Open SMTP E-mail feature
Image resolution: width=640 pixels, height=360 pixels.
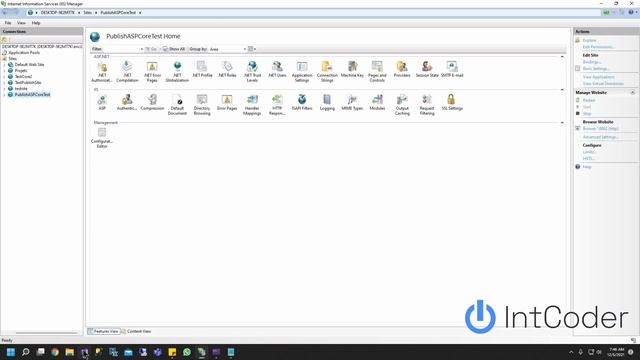(x=452, y=69)
